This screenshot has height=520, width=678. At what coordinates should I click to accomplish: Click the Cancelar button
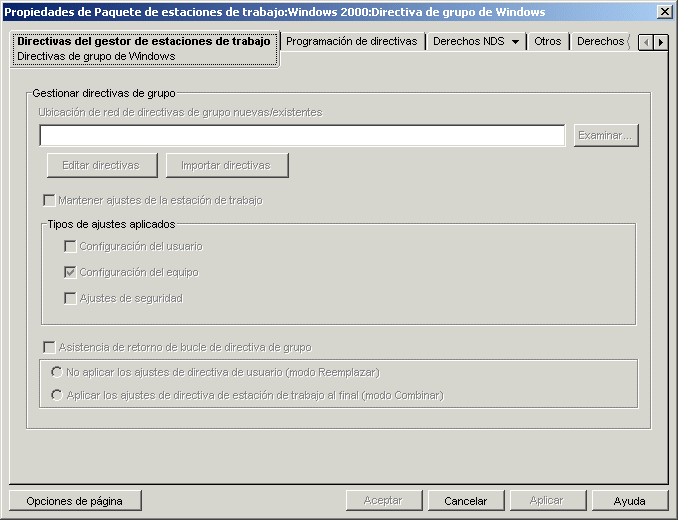[x=466, y=501]
